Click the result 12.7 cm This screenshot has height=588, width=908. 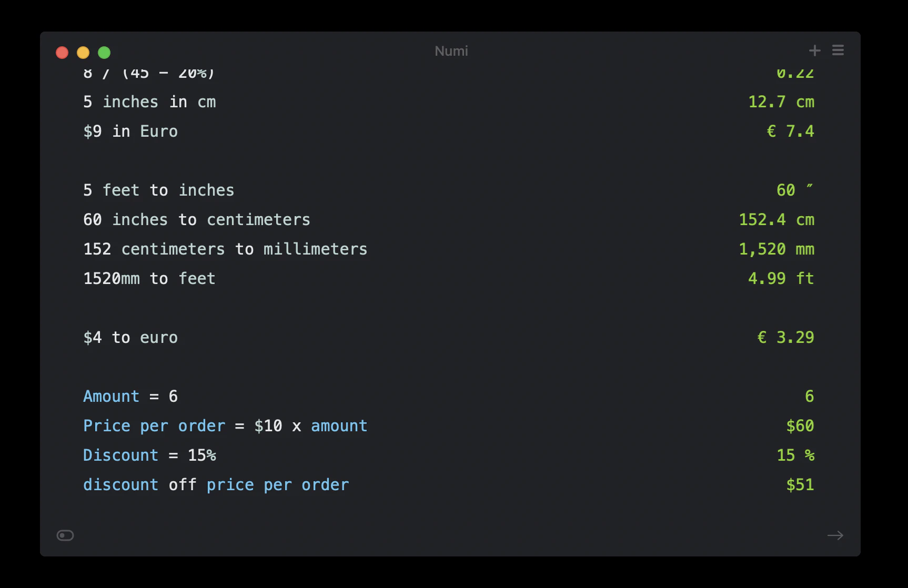(x=781, y=102)
